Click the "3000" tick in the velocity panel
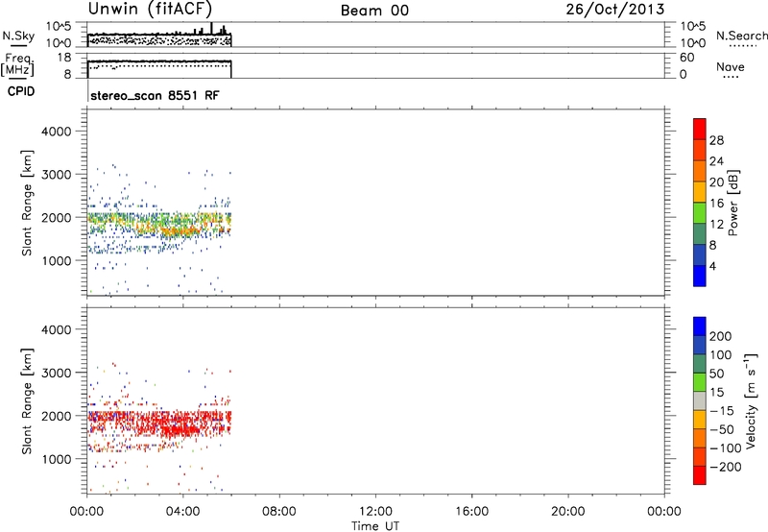The width and height of the screenshot is (768, 532). (x=57, y=373)
